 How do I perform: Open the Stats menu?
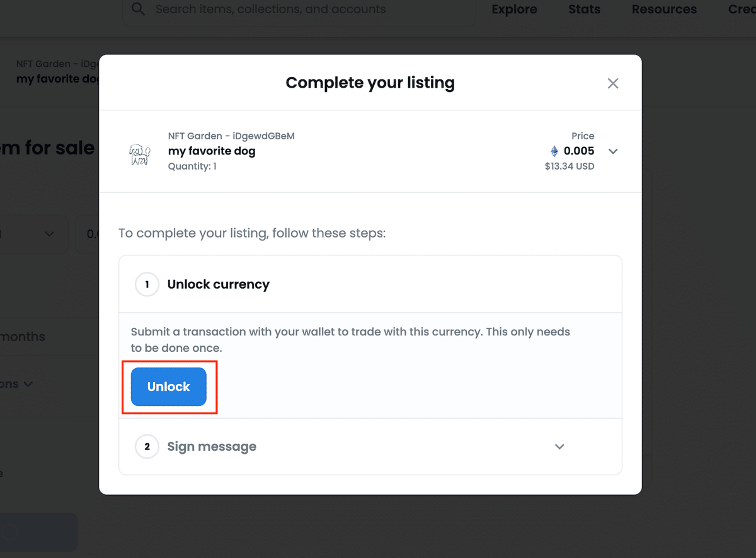[584, 9]
